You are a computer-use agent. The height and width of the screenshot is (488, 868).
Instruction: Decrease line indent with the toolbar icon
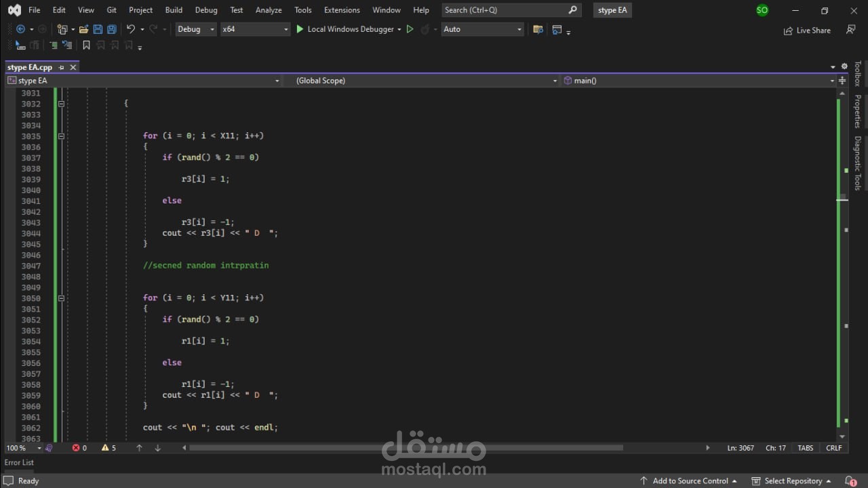click(x=53, y=45)
